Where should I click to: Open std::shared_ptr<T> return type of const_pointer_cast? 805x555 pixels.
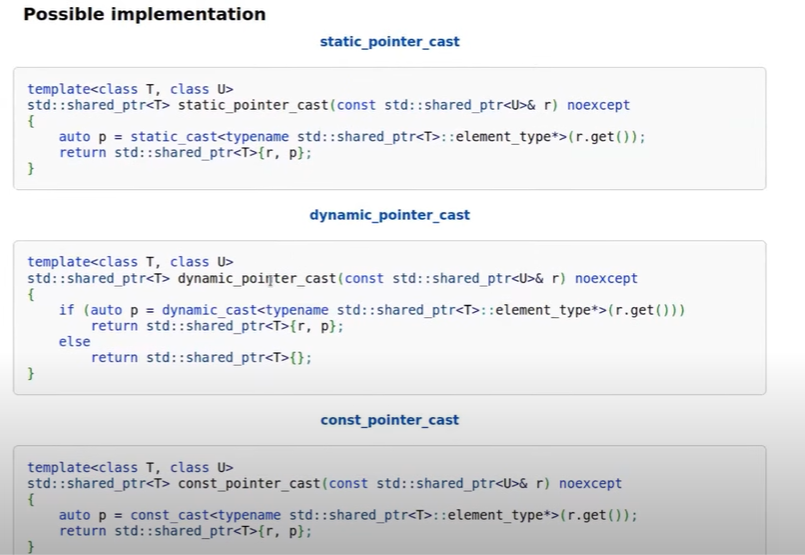tap(98, 483)
